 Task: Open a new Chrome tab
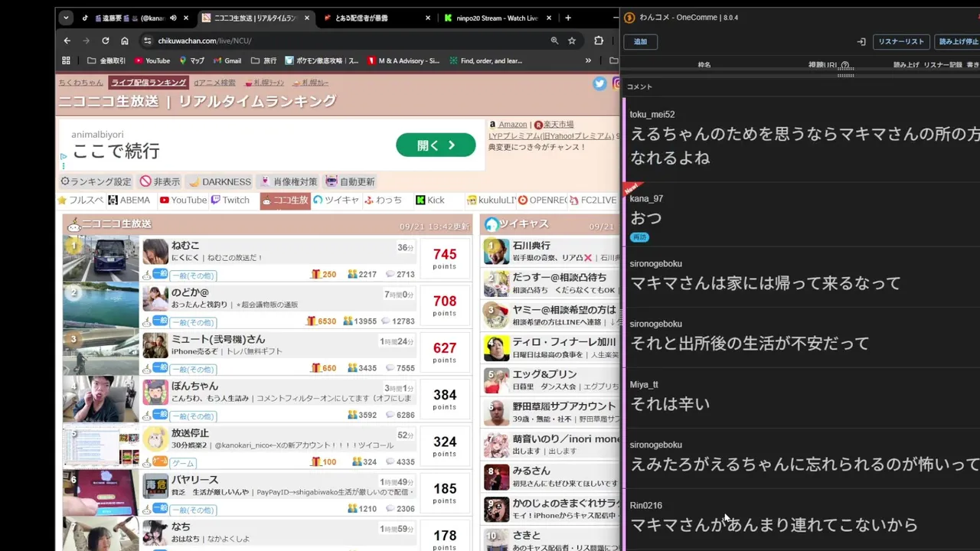[568, 18]
